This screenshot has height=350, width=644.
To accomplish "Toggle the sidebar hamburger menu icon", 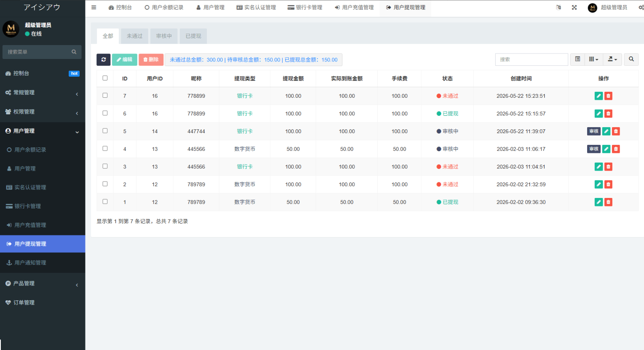I will [94, 7].
